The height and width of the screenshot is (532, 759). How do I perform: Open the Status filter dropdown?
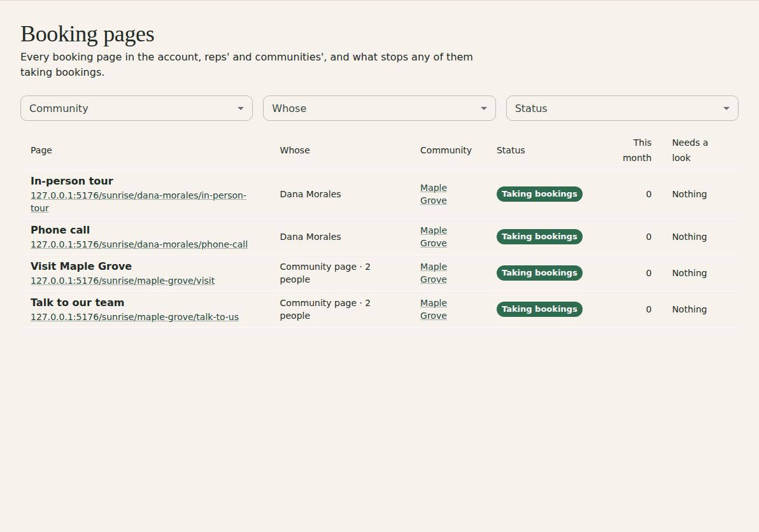(622, 108)
